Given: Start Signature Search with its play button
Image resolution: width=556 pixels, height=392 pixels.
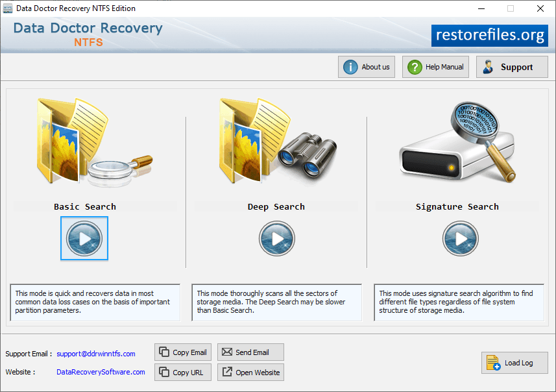Looking at the screenshot, I should tap(461, 238).
